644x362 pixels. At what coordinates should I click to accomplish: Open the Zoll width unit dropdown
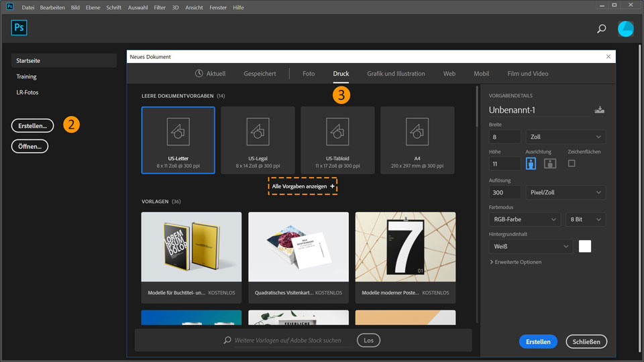565,137
